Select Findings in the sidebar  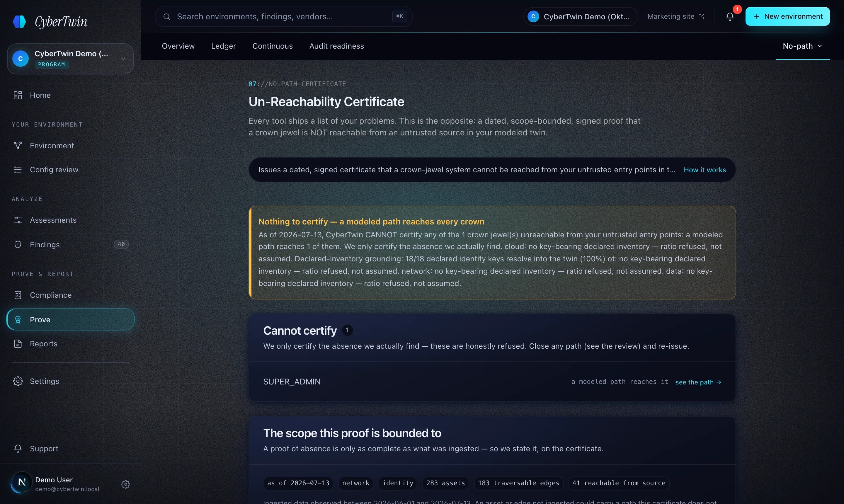[x=70, y=245]
